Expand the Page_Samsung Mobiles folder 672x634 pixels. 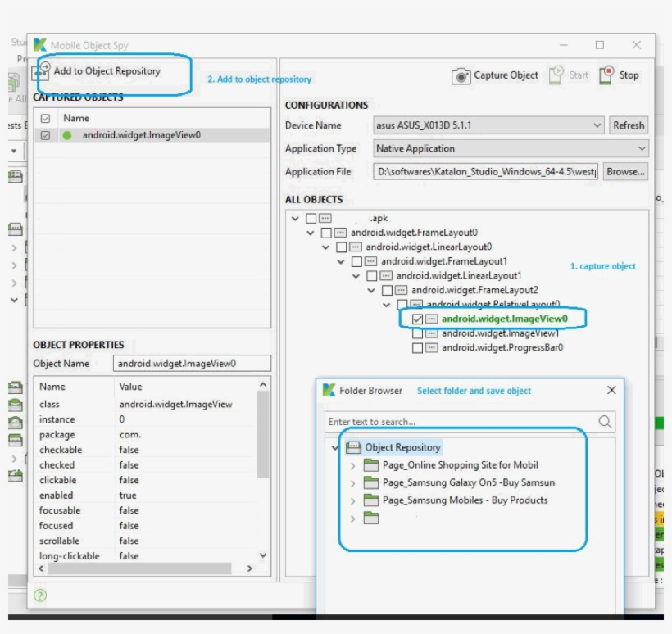point(353,500)
